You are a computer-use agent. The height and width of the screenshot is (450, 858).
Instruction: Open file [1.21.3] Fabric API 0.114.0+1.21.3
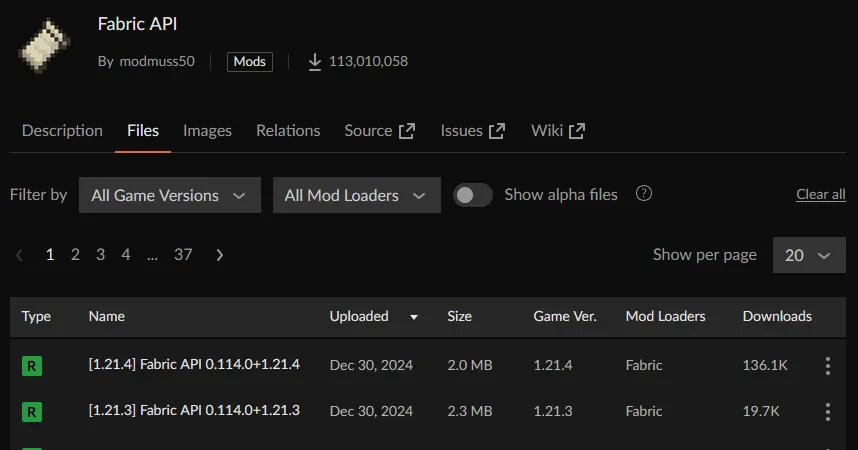tap(194, 411)
